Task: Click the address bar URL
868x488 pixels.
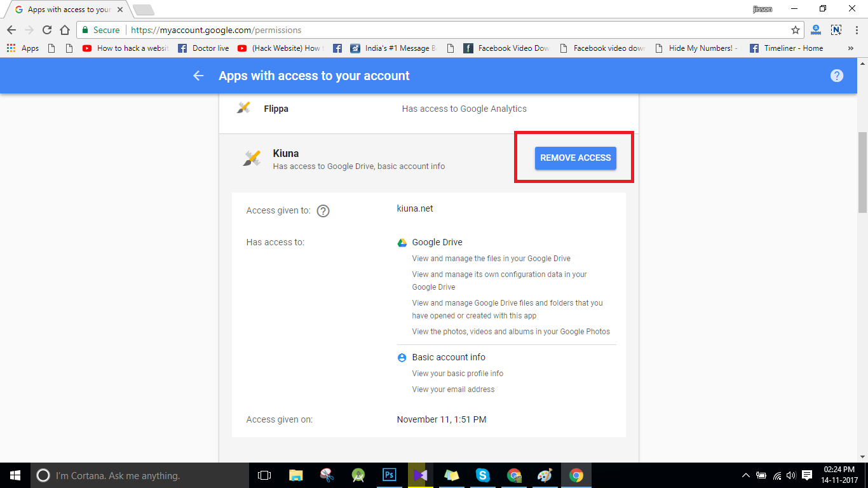Action: (x=216, y=30)
